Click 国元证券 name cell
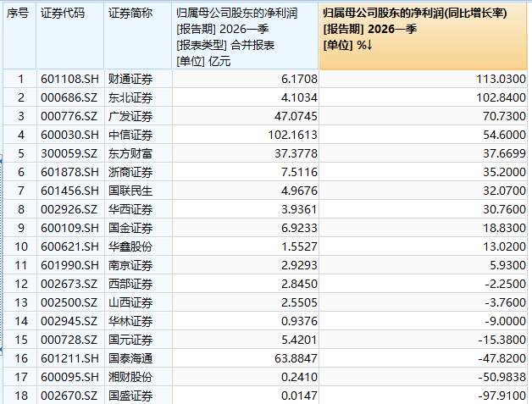This screenshot has height=404, width=532. coord(138,340)
